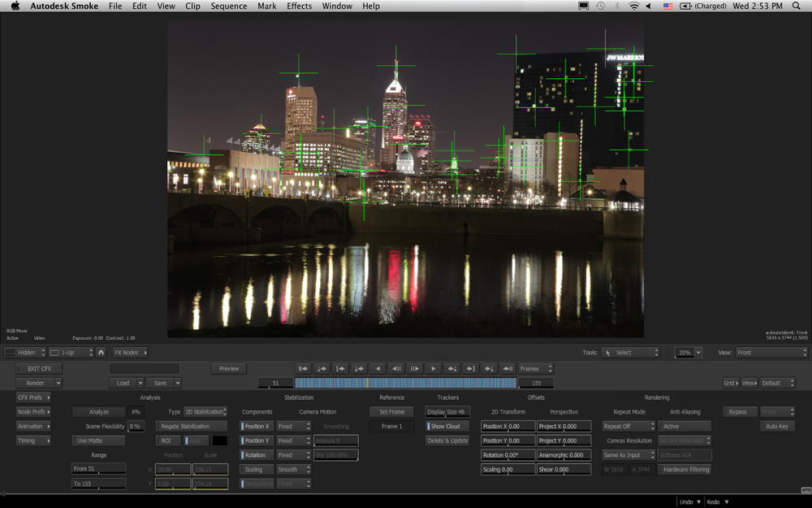Jump to the first frame of the clip
The image size is (812, 508).
(x=303, y=368)
